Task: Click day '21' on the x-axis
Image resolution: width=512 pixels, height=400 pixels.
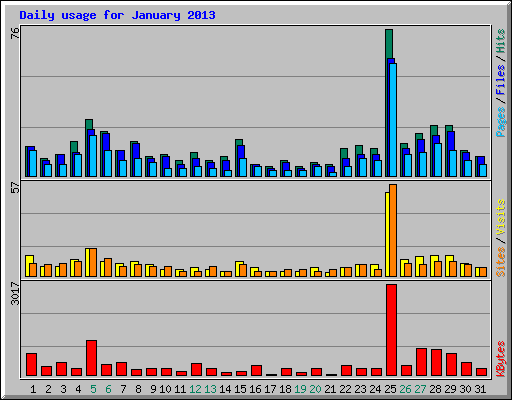Action: [x=330, y=389]
